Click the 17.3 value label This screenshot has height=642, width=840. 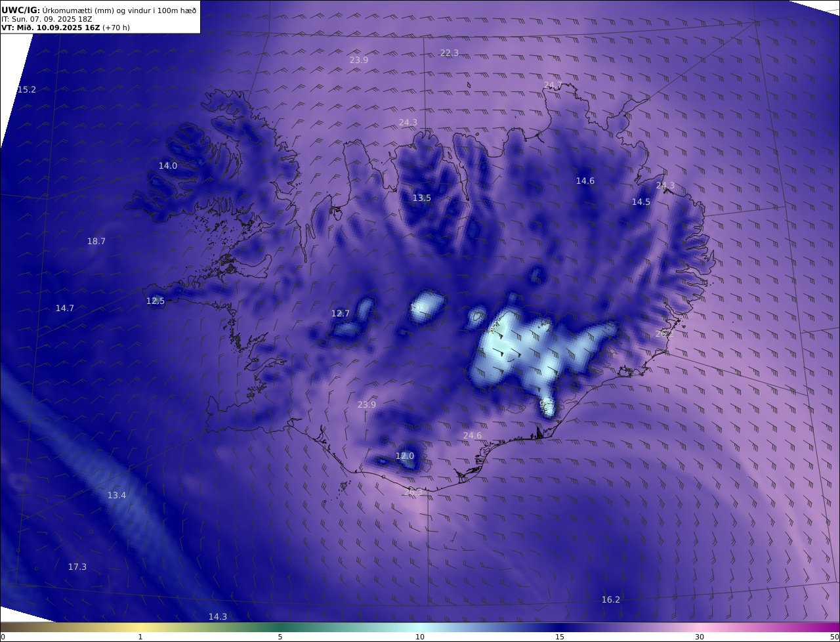pyautogui.click(x=77, y=567)
